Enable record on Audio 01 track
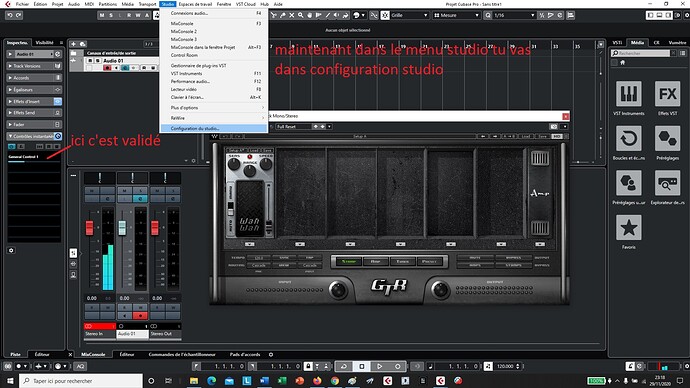 pos(107,68)
